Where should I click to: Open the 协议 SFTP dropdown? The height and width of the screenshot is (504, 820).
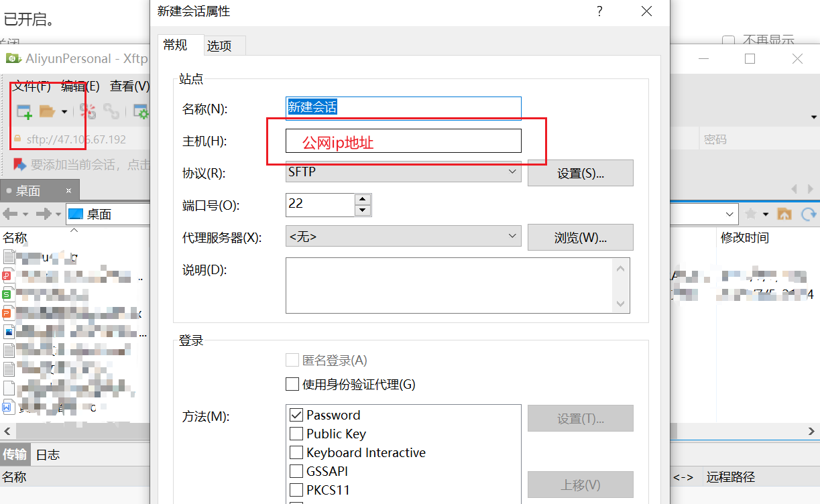point(514,172)
